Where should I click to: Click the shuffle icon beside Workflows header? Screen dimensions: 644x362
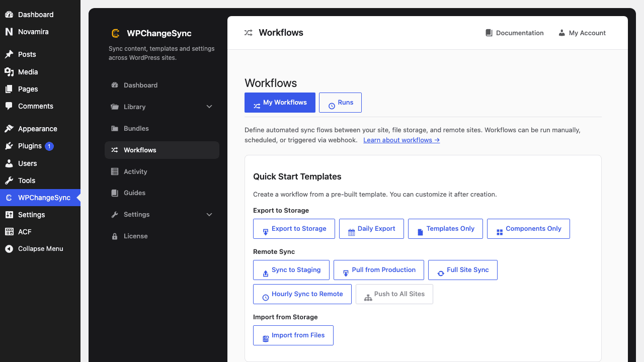click(x=249, y=33)
